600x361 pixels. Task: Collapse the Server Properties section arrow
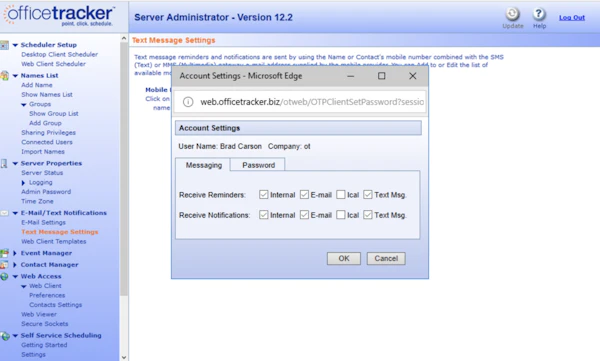(x=15, y=163)
